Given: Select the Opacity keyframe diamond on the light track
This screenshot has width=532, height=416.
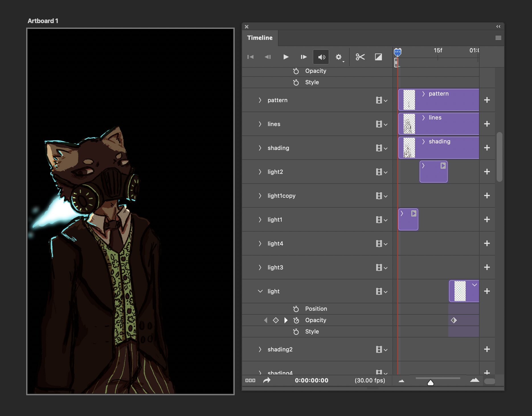Looking at the screenshot, I should coord(454,320).
